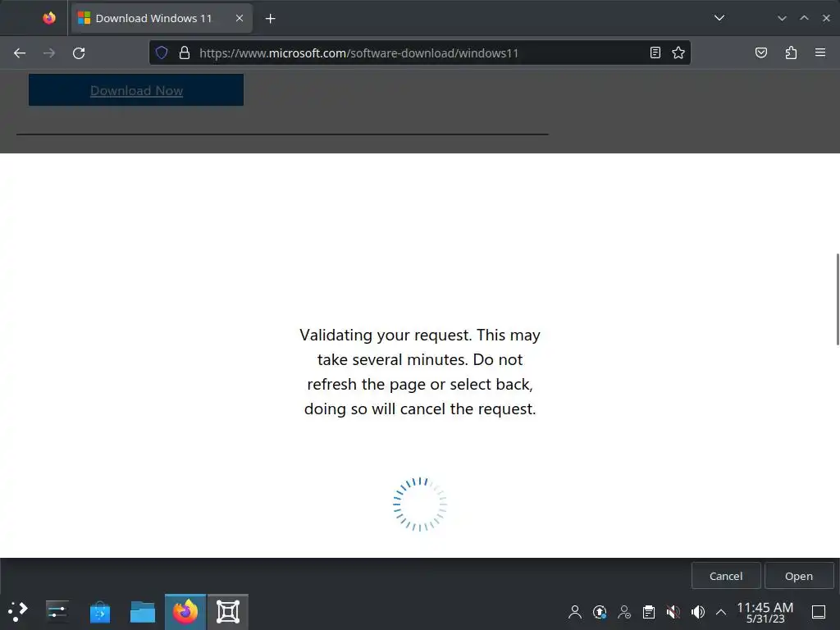Bookmark this page with star
Screen dimensions: 840x630
point(678,52)
